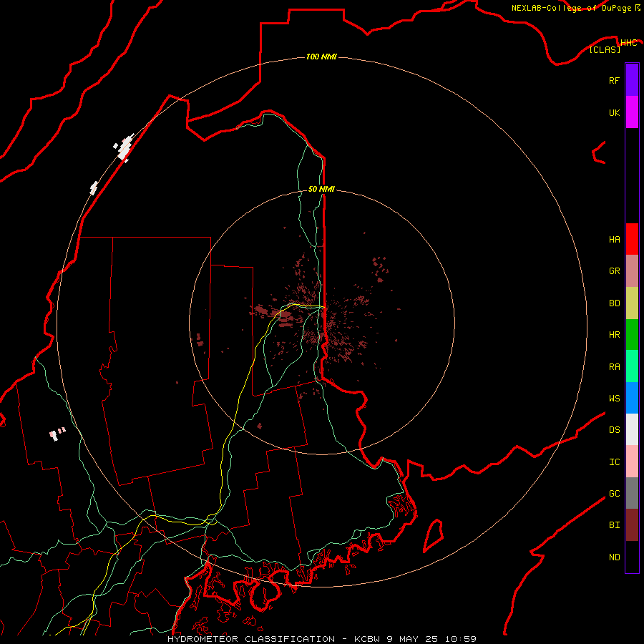Click the BD legend label
This screenshot has height=644, width=644.
pos(614,303)
